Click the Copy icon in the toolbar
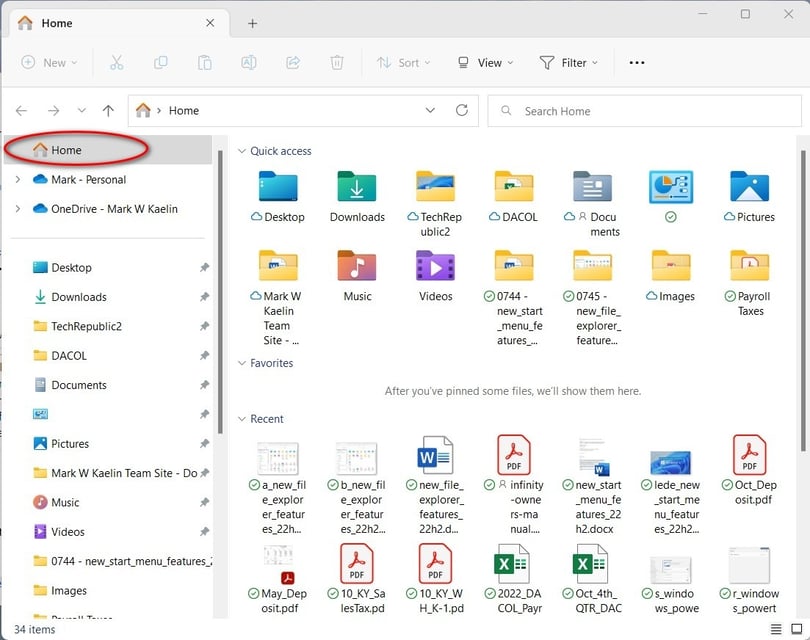Viewport: 810px width, 640px height. [160, 62]
